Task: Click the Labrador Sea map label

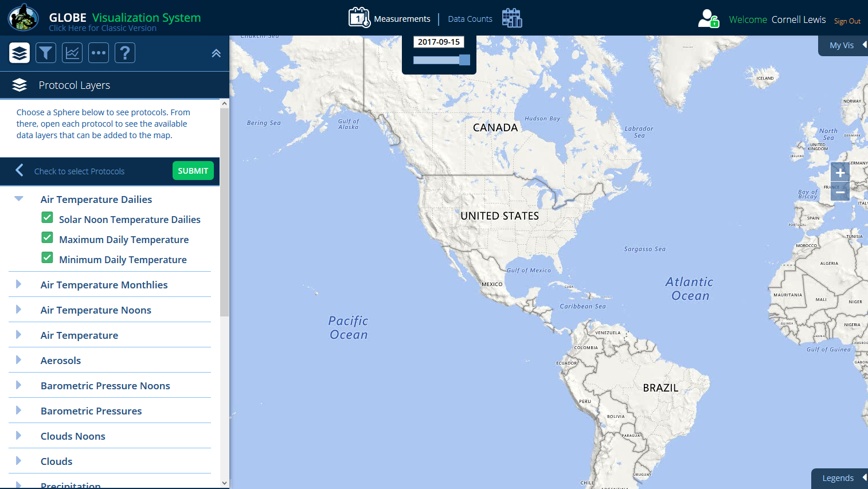Action: click(639, 132)
